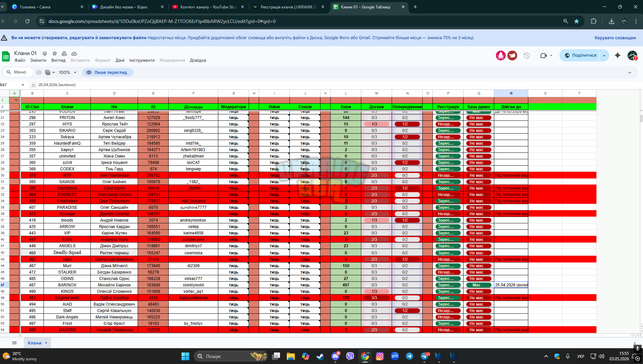The height and width of the screenshot is (364, 643).
Task: Click the filter icon in cell A1
Action: tap(16, 100)
